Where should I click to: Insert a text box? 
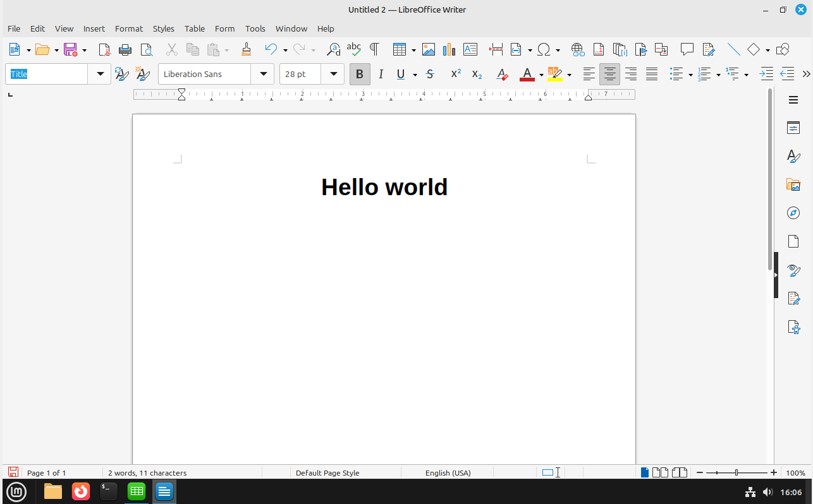[x=470, y=49]
